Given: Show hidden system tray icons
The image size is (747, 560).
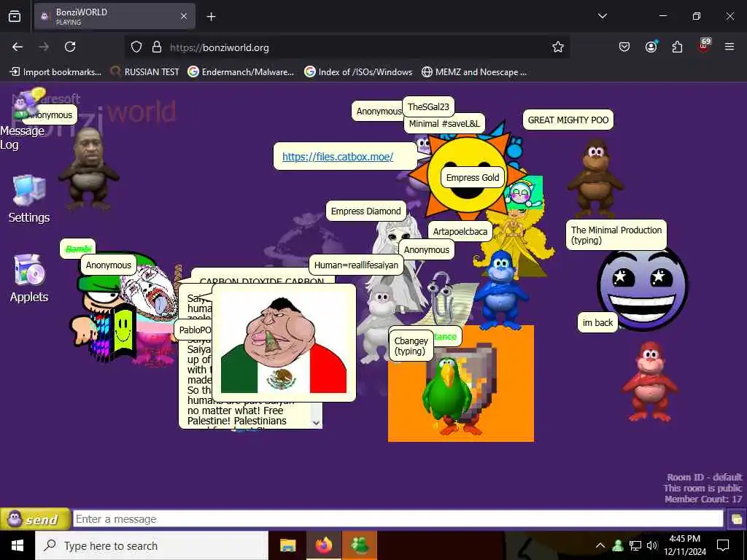Looking at the screenshot, I should [x=600, y=545].
